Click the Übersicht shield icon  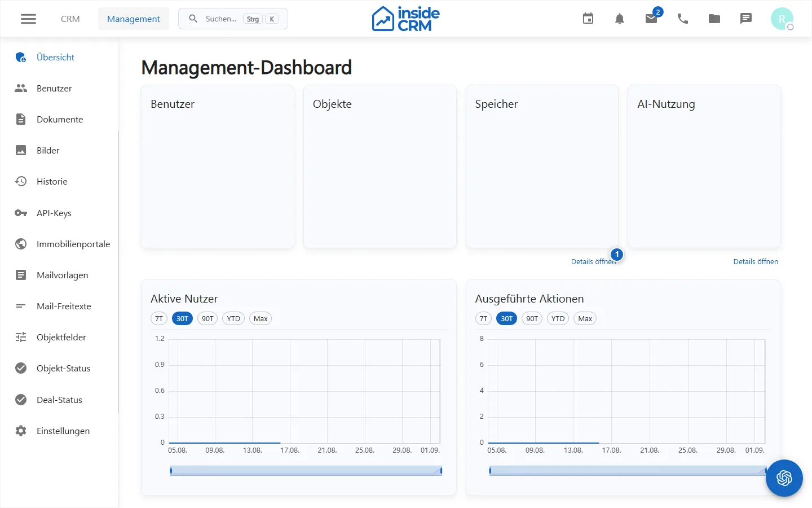(21, 57)
